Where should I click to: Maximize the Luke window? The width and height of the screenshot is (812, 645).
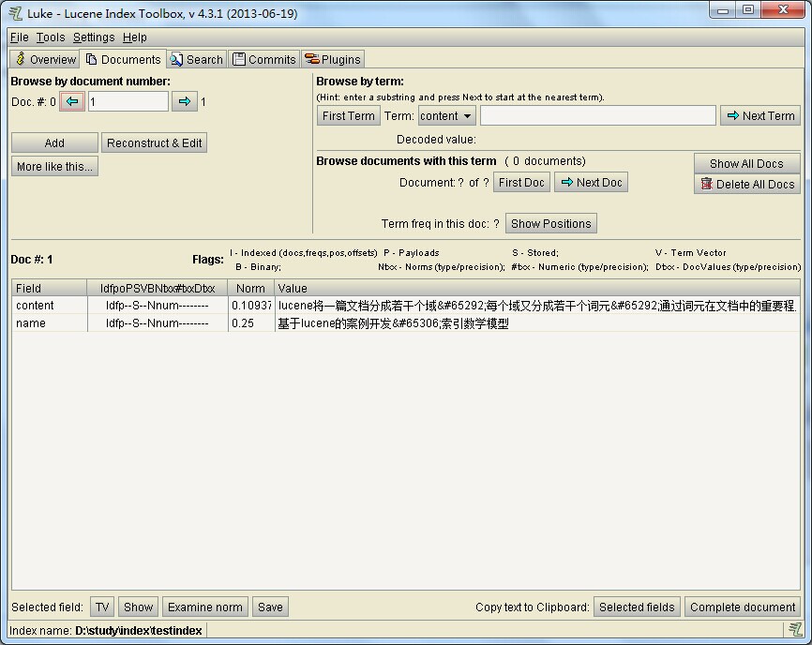point(748,9)
